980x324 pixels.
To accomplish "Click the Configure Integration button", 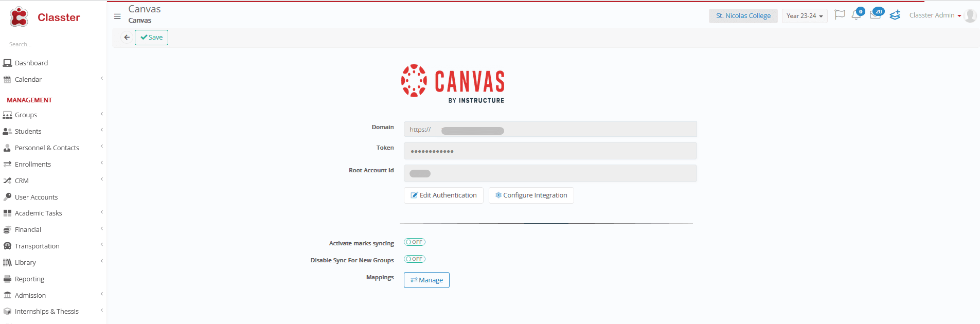I will [531, 195].
